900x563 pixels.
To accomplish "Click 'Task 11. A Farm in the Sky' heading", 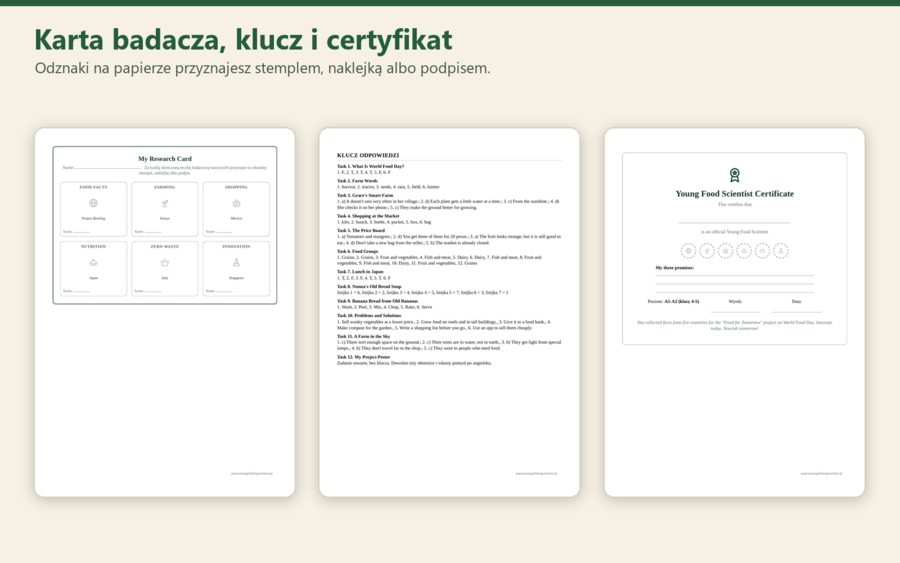I will (x=363, y=336).
